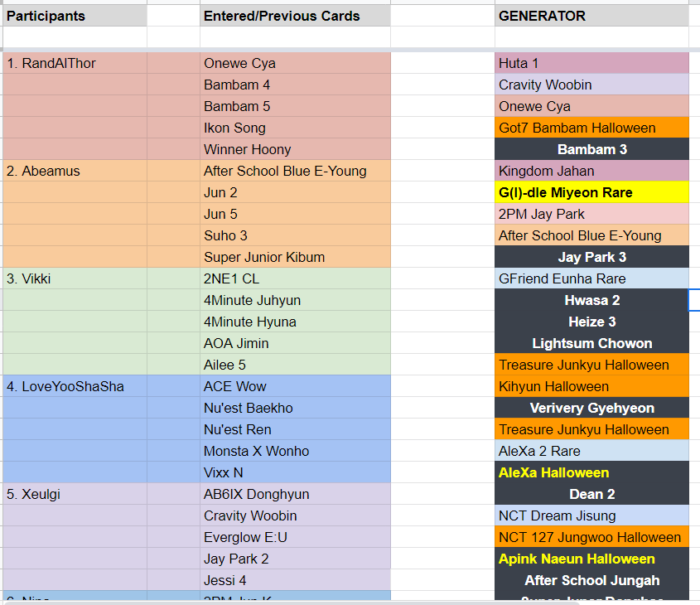The image size is (700, 605).
Task: Select the 'Bambam 5' cell
Action: point(295,106)
